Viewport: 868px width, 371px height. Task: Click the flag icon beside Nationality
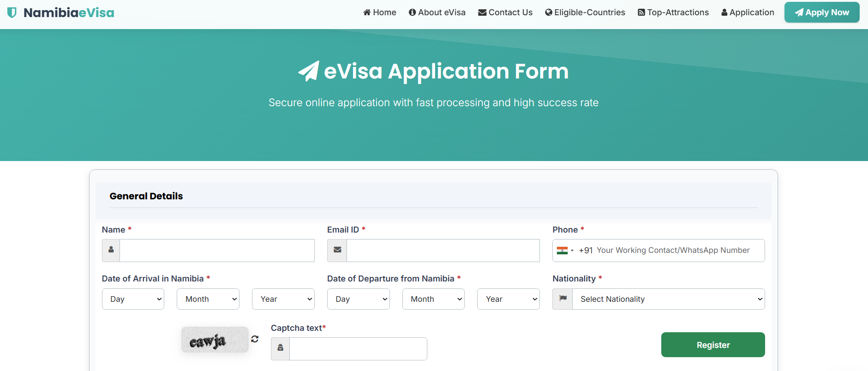pyautogui.click(x=563, y=299)
